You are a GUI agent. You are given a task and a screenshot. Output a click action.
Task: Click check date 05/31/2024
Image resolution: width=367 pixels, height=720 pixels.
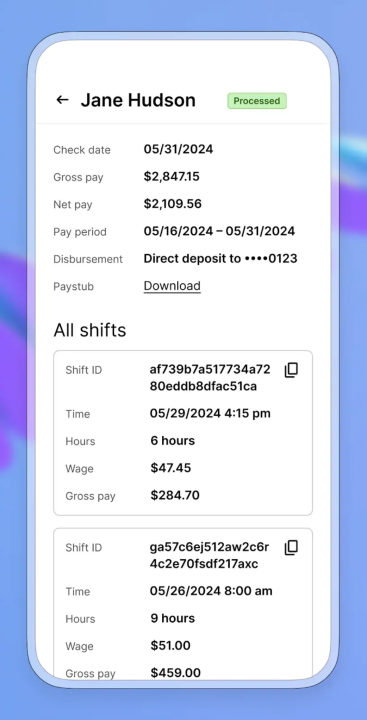tap(178, 149)
